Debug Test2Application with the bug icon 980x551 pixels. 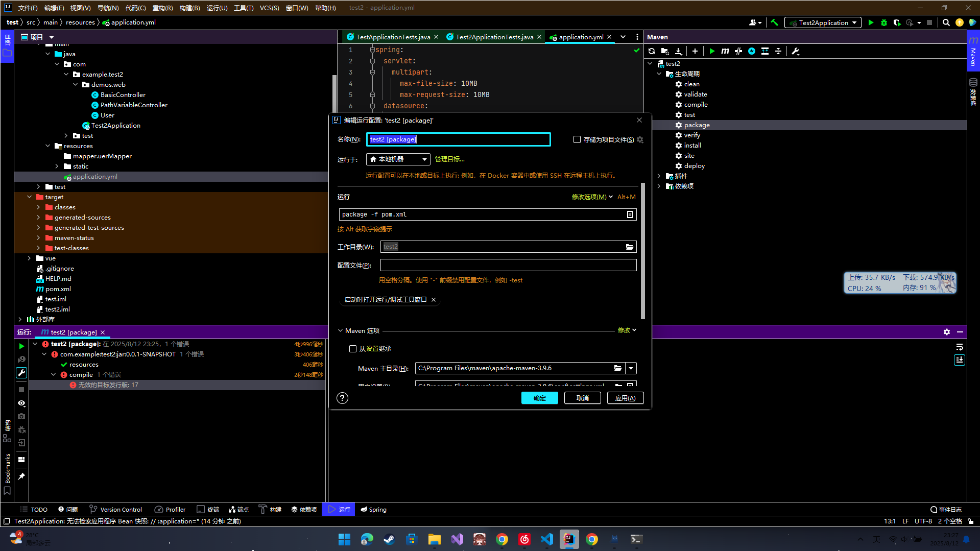coord(884,22)
